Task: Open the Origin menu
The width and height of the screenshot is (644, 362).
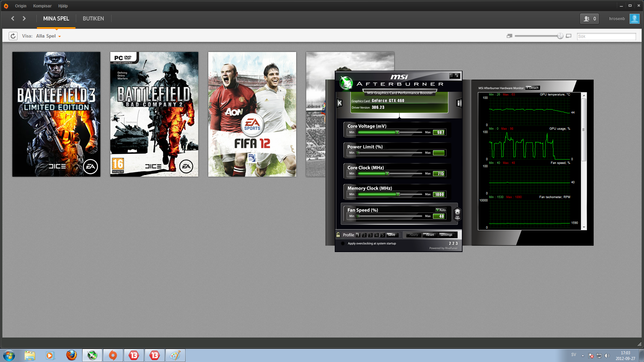Action: pos(20,6)
